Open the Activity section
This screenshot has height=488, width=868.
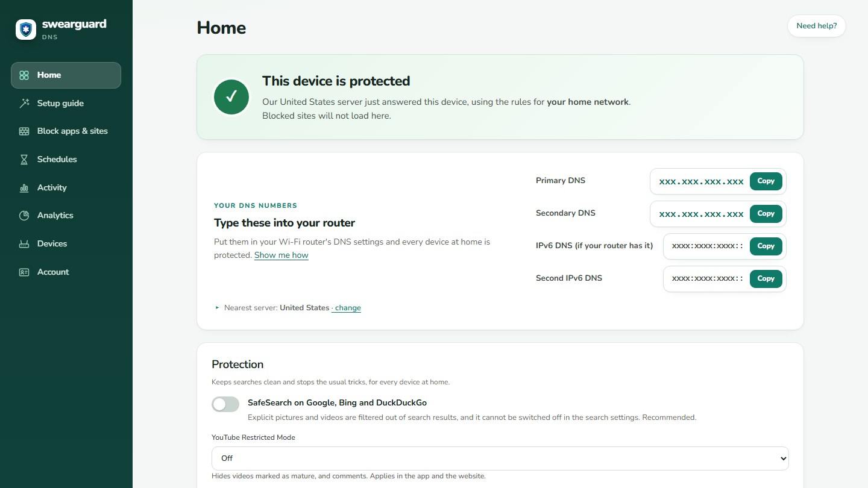coord(66,187)
